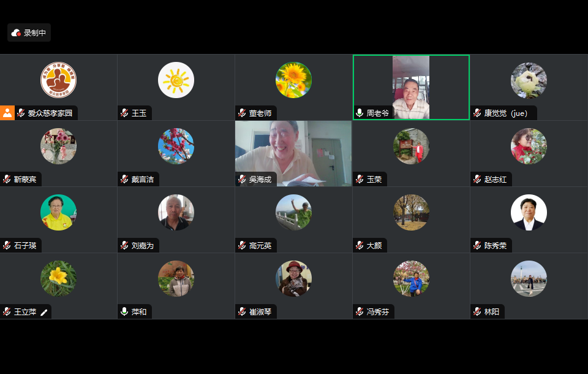This screenshot has width=588, height=374.
Task: Click 陈秀荣's portrait avatar
Action: click(529, 213)
